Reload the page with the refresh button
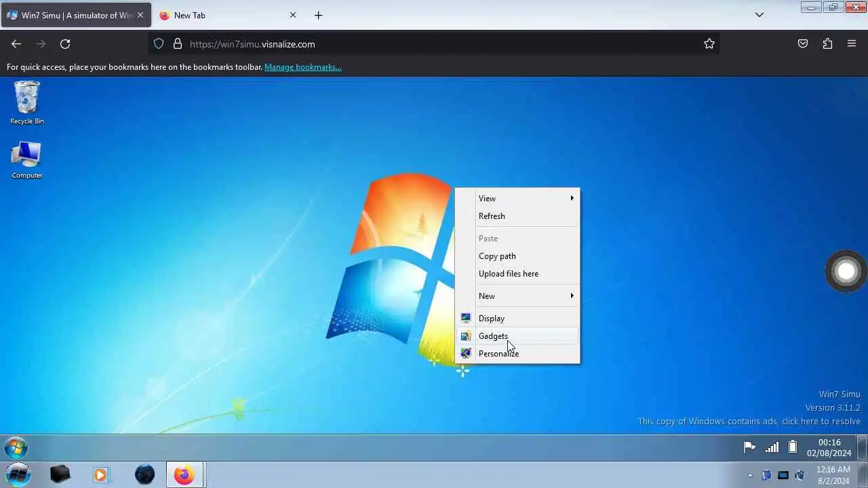The width and height of the screenshot is (868, 488). [x=65, y=44]
